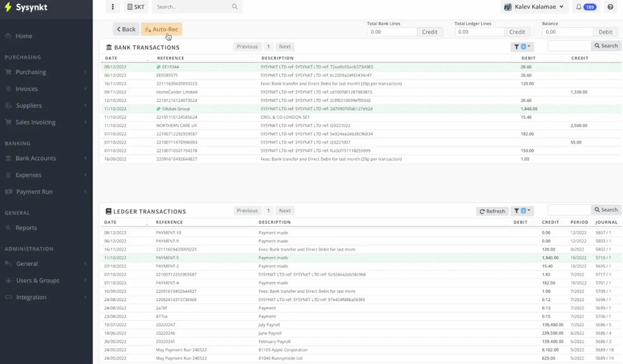Click the Purchasing cart icon
Screen dimensions: 623x364
(8, 72)
